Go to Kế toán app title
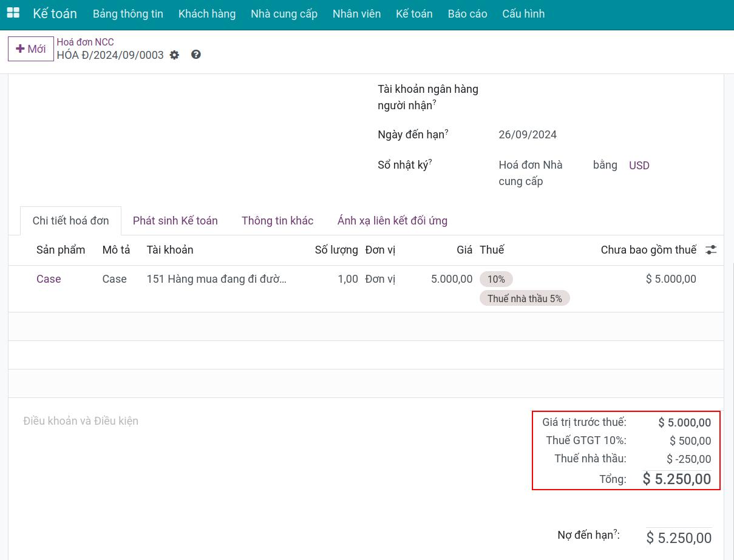This screenshot has width=734, height=560. click(55, 13)
